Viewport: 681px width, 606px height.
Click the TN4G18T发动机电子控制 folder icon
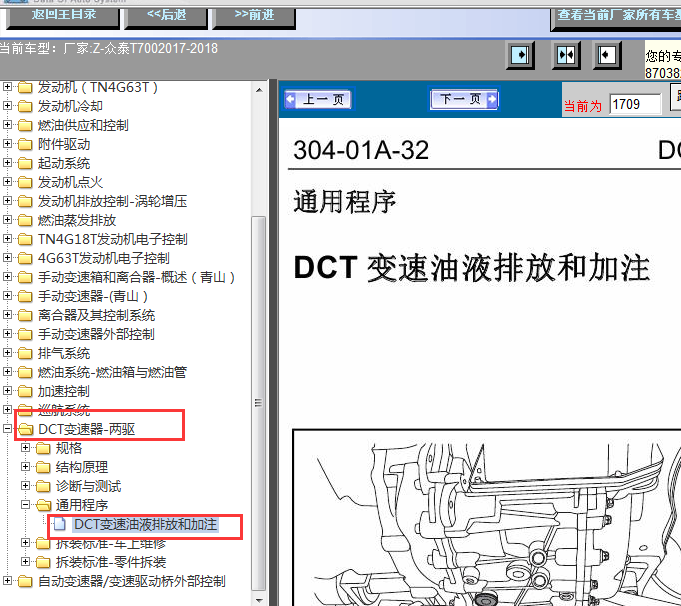25,239
